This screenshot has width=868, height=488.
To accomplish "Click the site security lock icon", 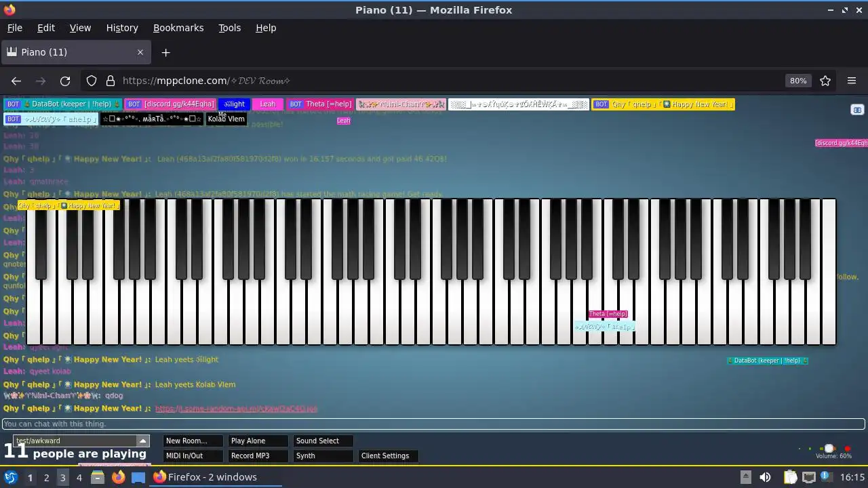I will click(111, 81).
